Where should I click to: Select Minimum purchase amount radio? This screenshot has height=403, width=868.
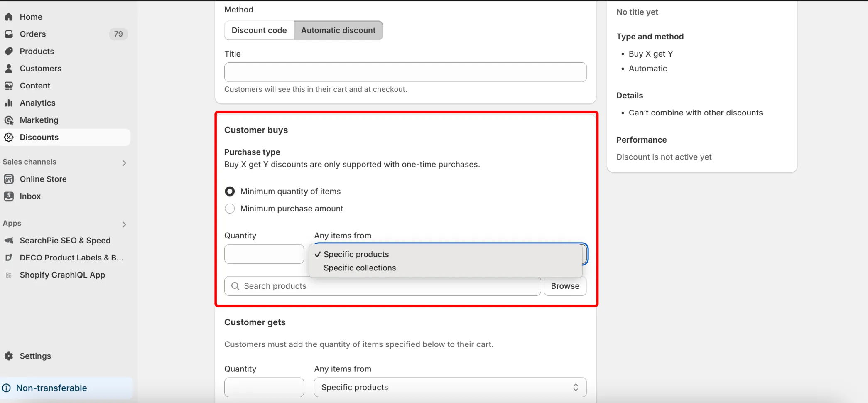(230, 209)
